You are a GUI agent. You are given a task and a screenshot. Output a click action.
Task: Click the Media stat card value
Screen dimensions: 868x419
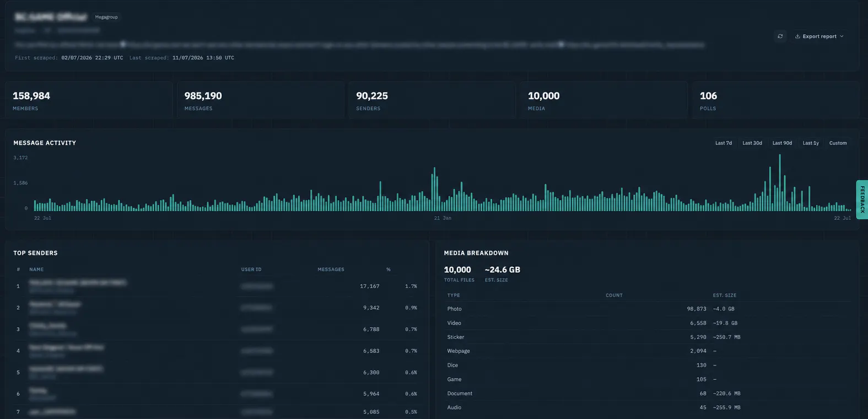[543, 96]
